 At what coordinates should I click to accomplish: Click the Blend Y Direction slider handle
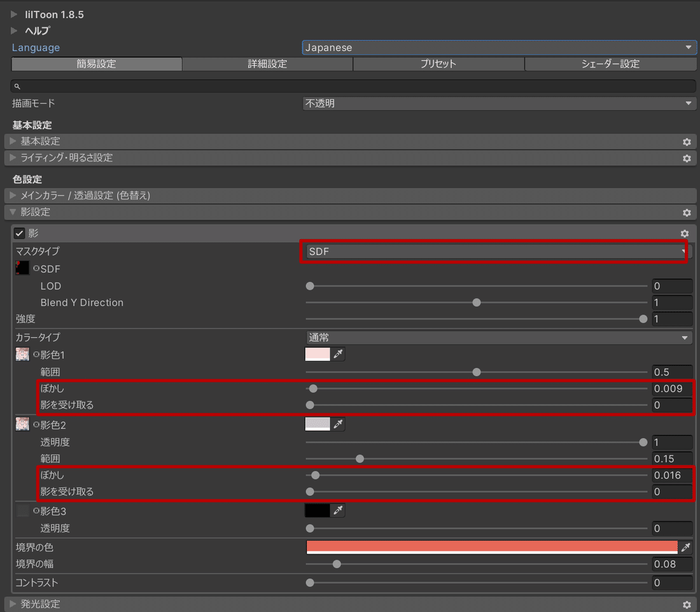point(477,302)
